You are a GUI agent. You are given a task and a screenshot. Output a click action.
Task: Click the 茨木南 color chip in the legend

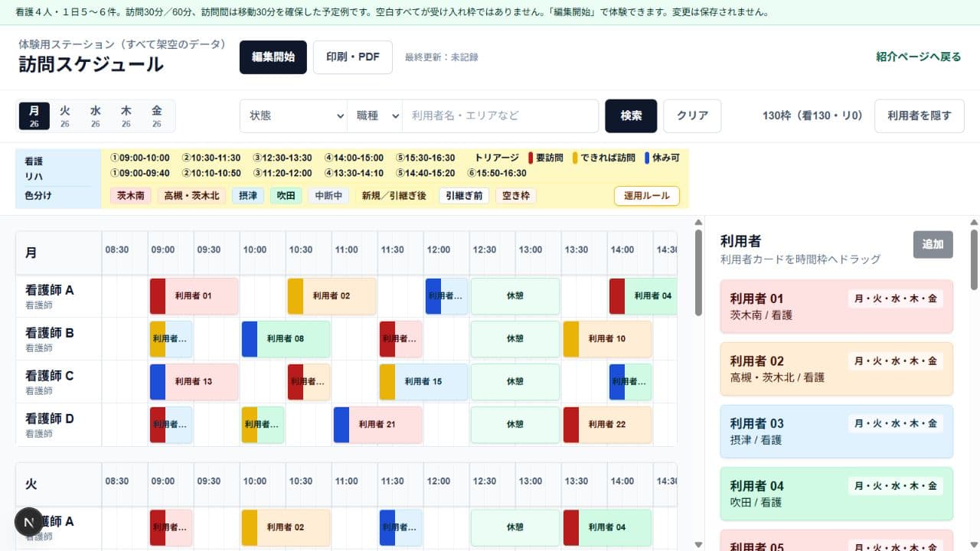pos(131,196)
